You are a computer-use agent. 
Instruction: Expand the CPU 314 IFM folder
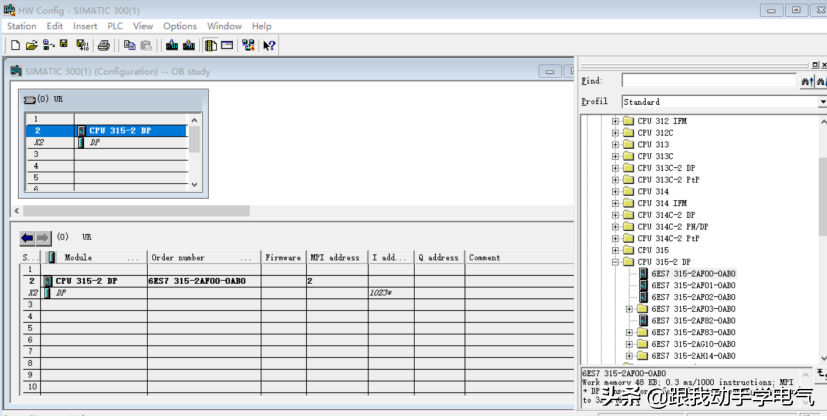click(x=615, y=203)
